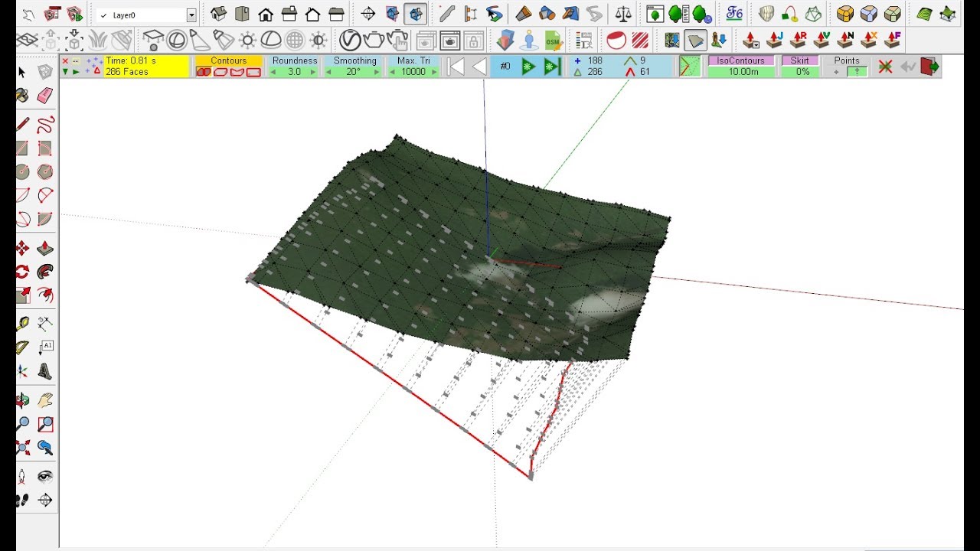Decrease Smoothing angle with left arrow
The image size is (980, 551).
[x=328, y=72]
